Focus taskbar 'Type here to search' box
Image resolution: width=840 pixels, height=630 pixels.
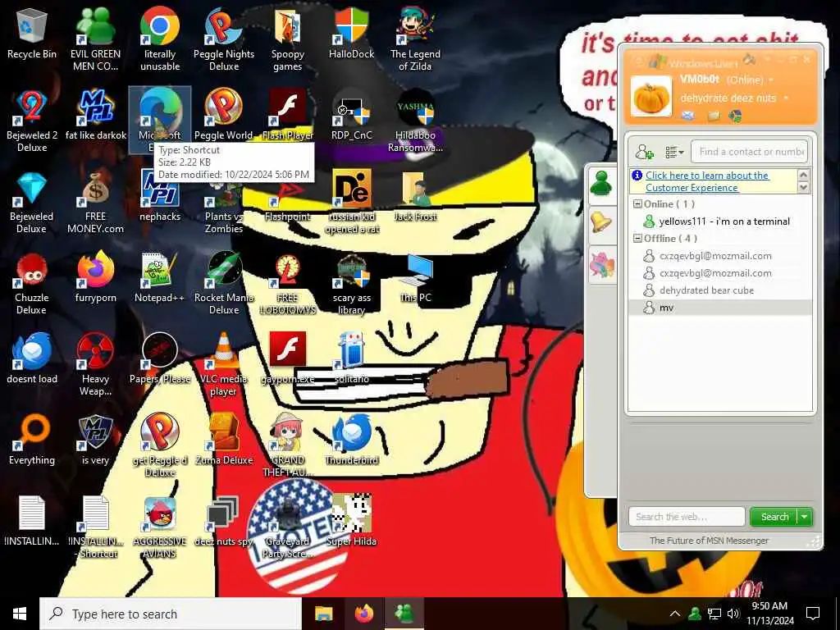pyautogui.click(x=171, y=614)
